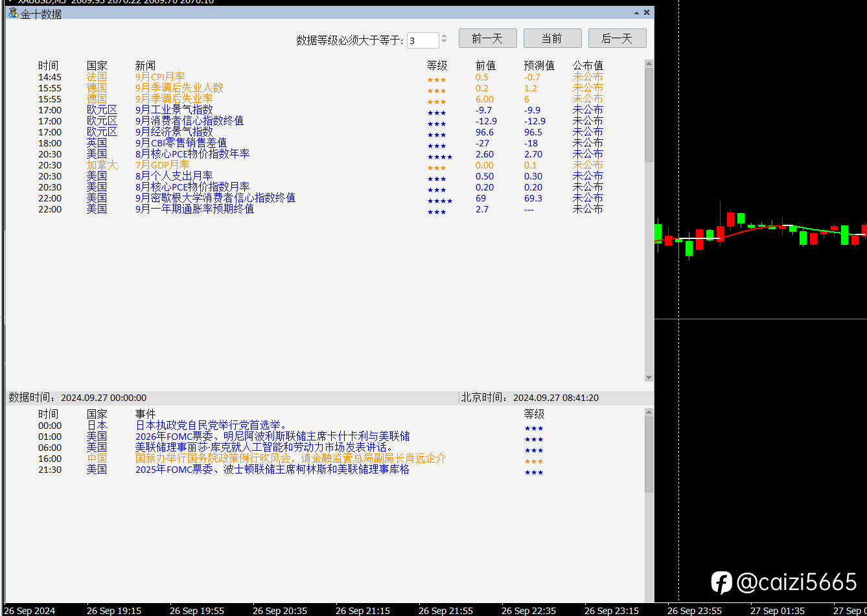The image size is (867, 616).
Task: Select the 9月季调后失业率 news row
Action: (321, 99)
